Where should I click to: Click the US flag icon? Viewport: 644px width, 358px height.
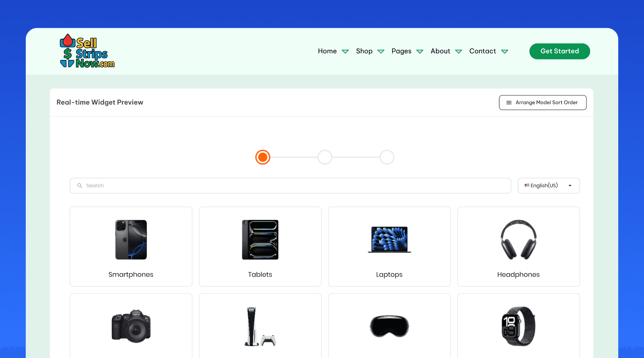pyautogui.click(x=527, y=185)
